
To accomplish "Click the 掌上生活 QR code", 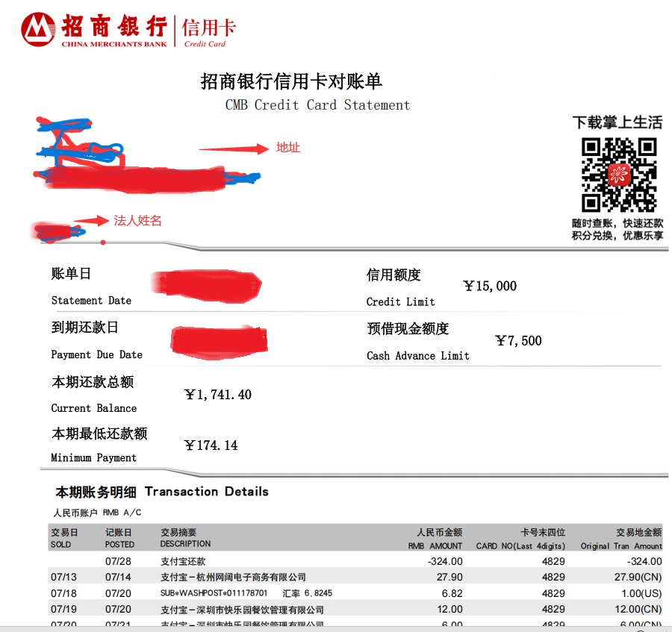I will (619, 175).
